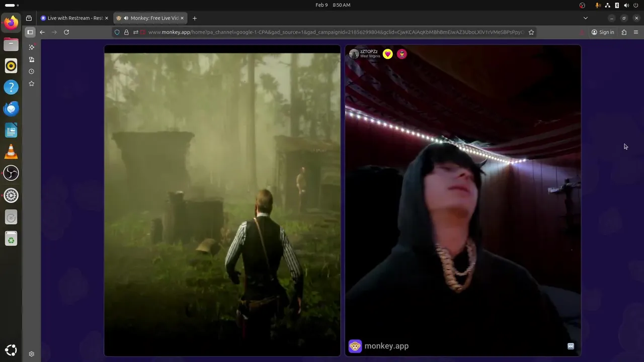Open the Firefox hamburger application menu
Screen dimensions: 644x362
click(x=636, y=32)
